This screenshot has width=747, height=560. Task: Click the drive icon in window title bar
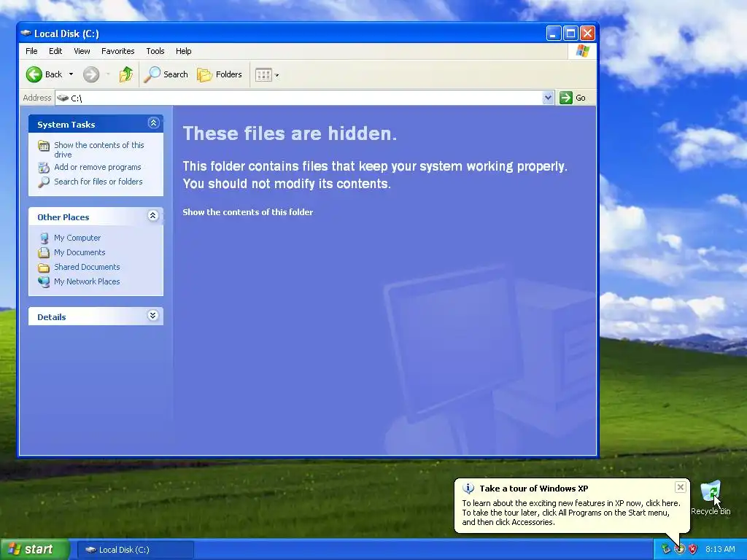click(x=26, y=34)
